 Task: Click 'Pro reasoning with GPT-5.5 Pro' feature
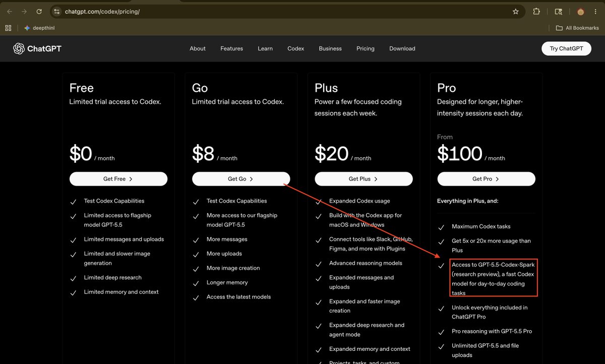(492, 332)
